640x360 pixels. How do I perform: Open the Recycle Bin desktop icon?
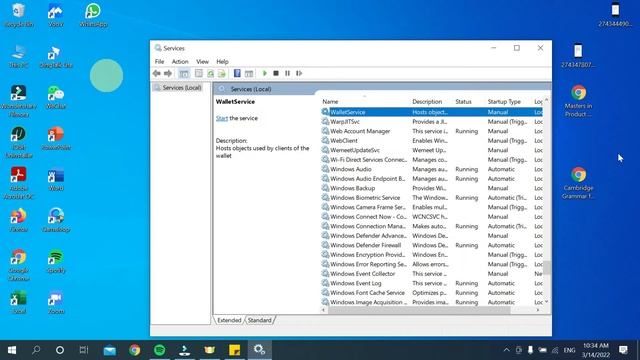pyautogui.click(x=18, y=16)
